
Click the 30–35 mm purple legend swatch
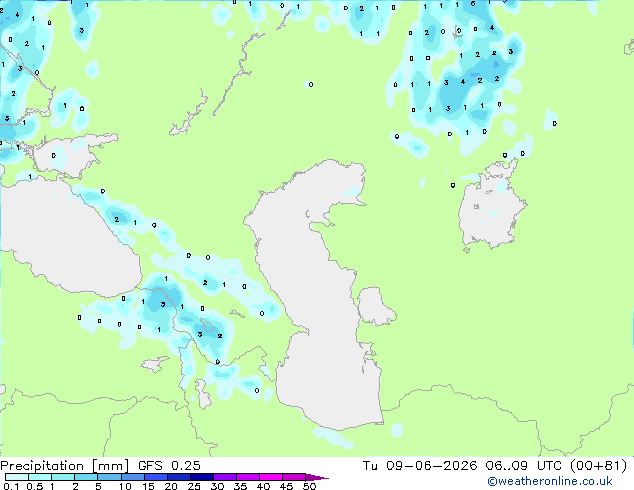[224, 477]
